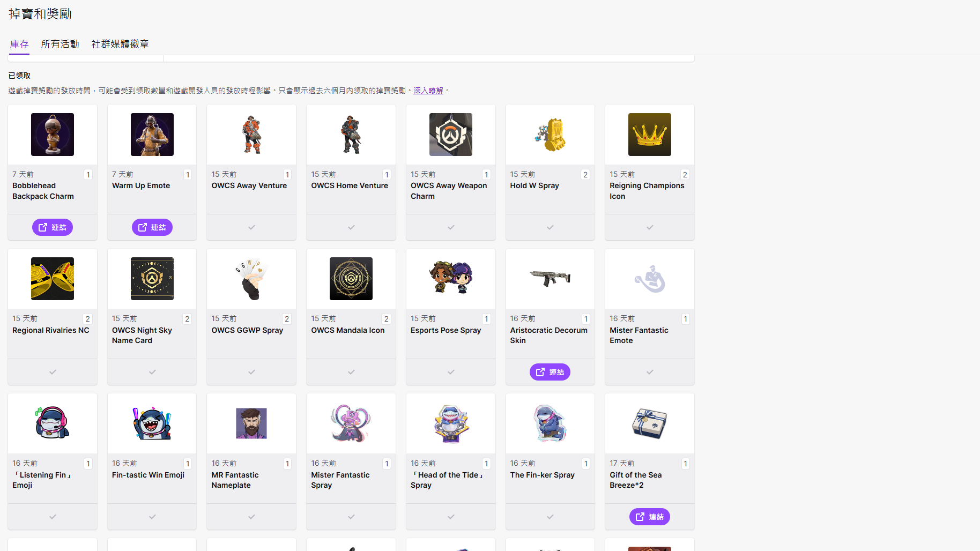Click the Reigning Champions crown icon
This screenshot has width=980, height=551.
[649, 135]
